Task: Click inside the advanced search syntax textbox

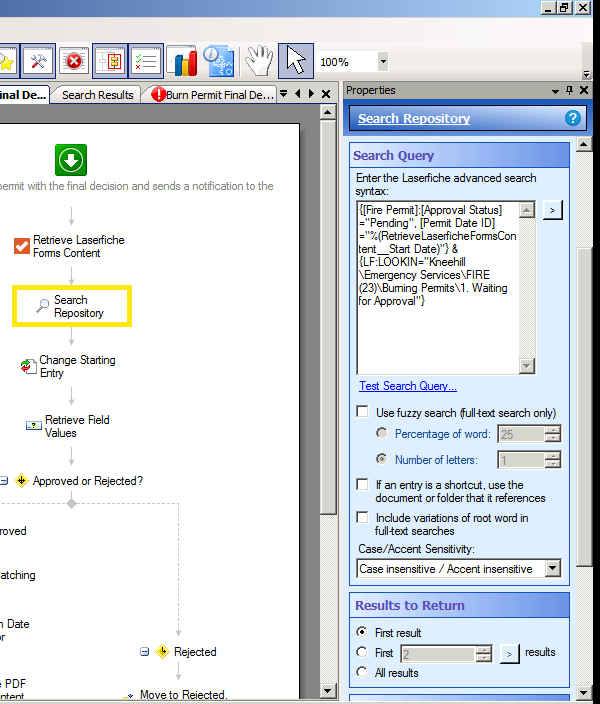Action: tap(438, 287)
